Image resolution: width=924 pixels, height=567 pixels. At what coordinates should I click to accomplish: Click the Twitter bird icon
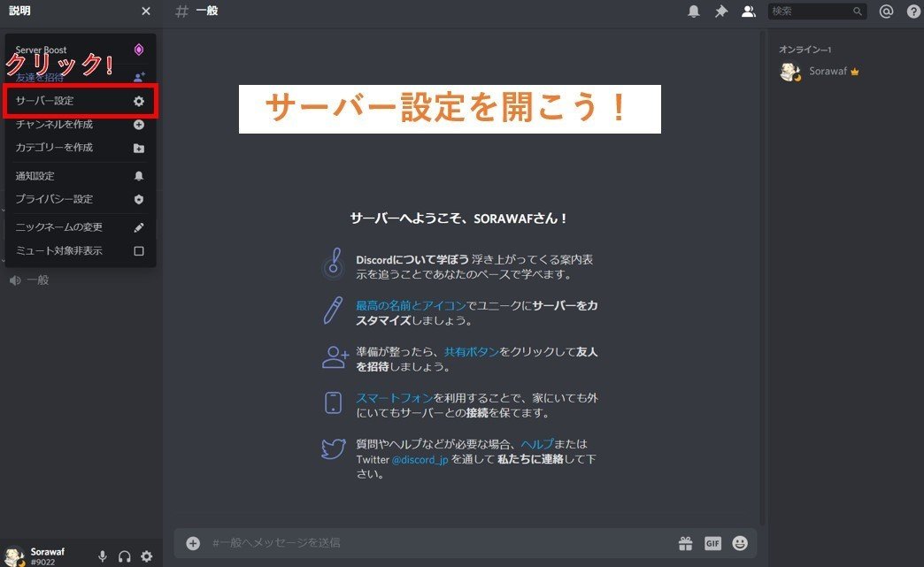pos(334,448)
